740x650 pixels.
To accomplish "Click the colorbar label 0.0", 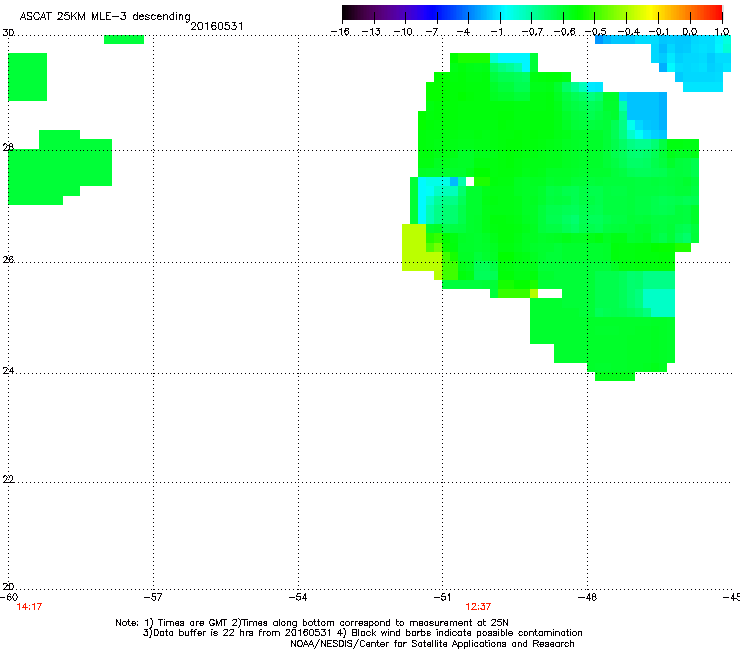I will [690, 32].
